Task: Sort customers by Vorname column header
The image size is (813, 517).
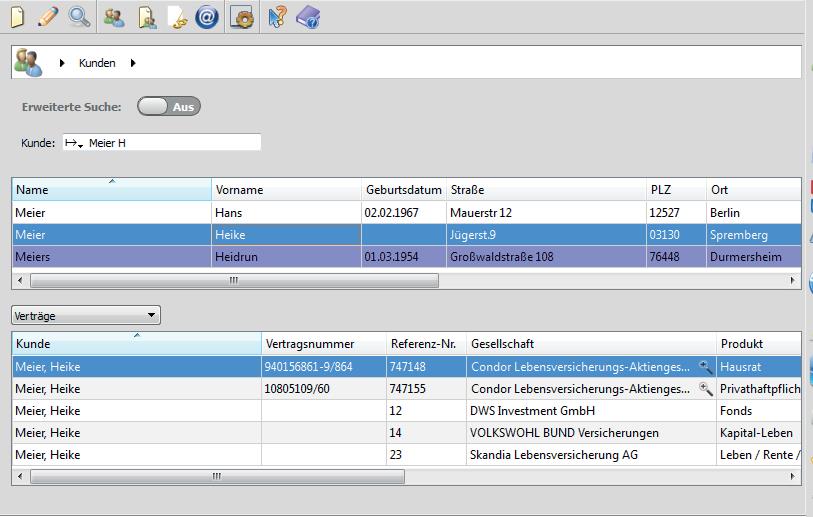Action: point(286,189)
